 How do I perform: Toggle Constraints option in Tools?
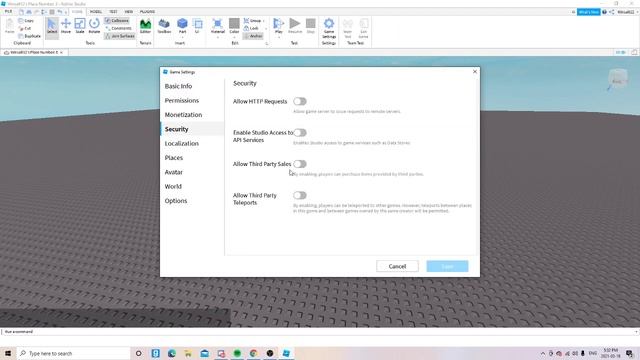click(118, 28)
